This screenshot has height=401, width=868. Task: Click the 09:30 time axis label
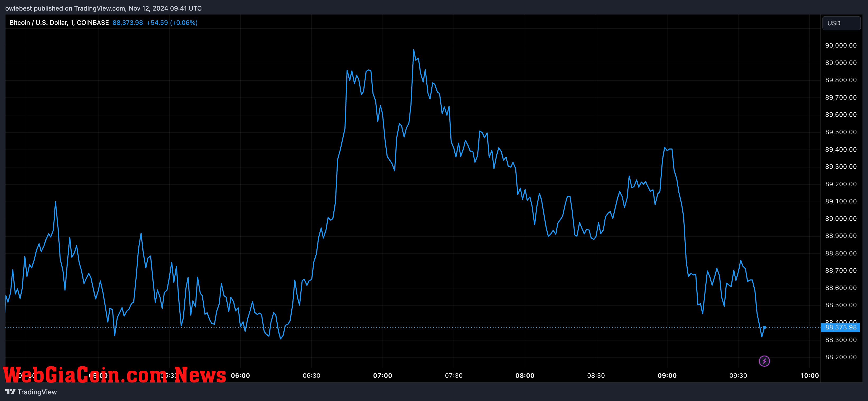pos(738,376)
